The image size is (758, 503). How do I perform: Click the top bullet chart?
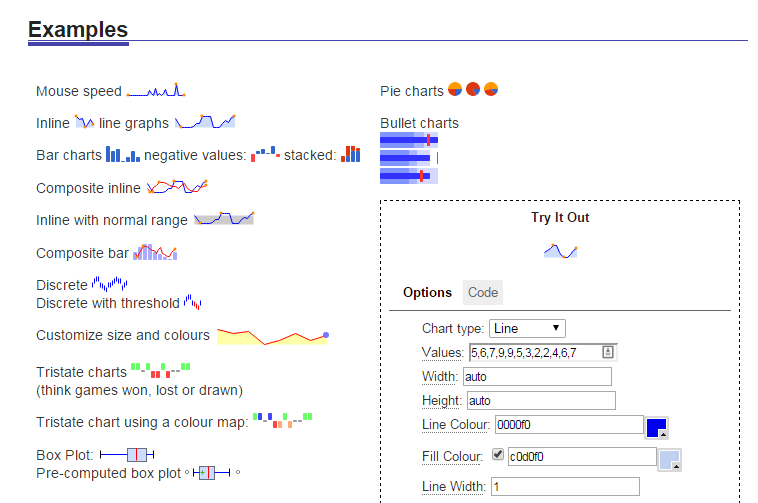tap(410, 140)
